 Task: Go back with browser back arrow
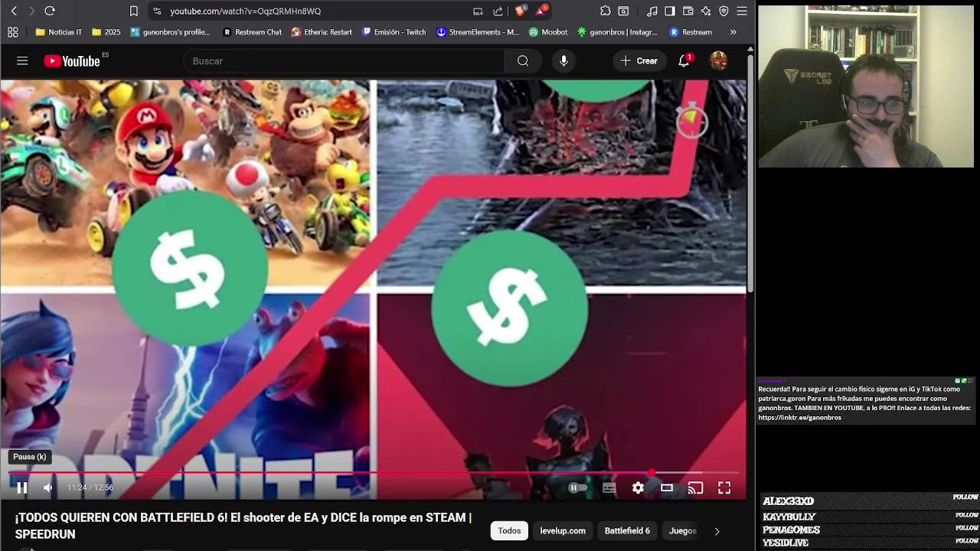(x=14, y=11)
